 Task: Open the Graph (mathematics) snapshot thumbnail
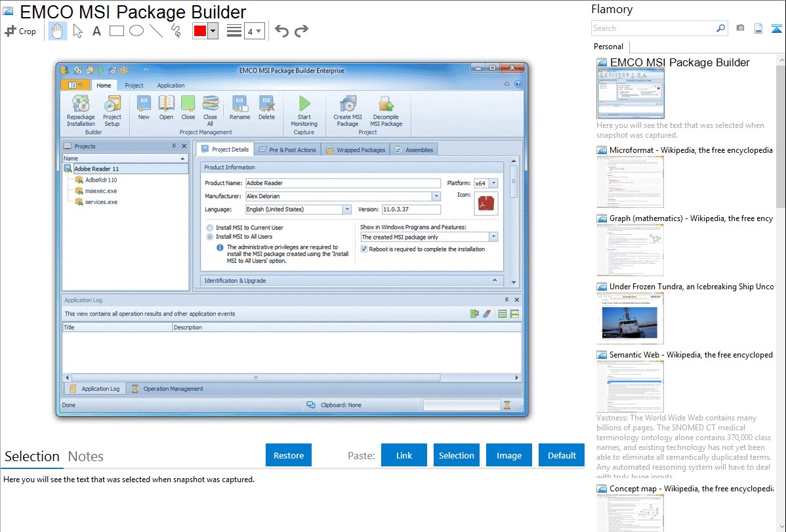point(630,250)
